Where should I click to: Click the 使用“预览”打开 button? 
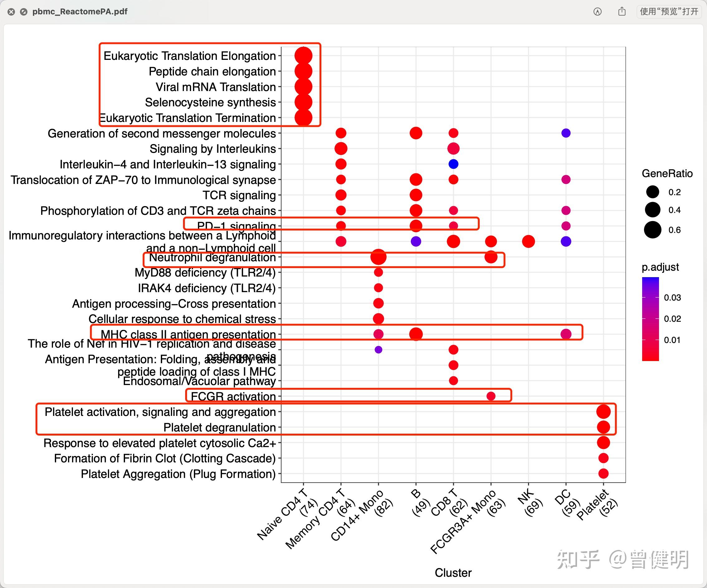coord(669,12)
